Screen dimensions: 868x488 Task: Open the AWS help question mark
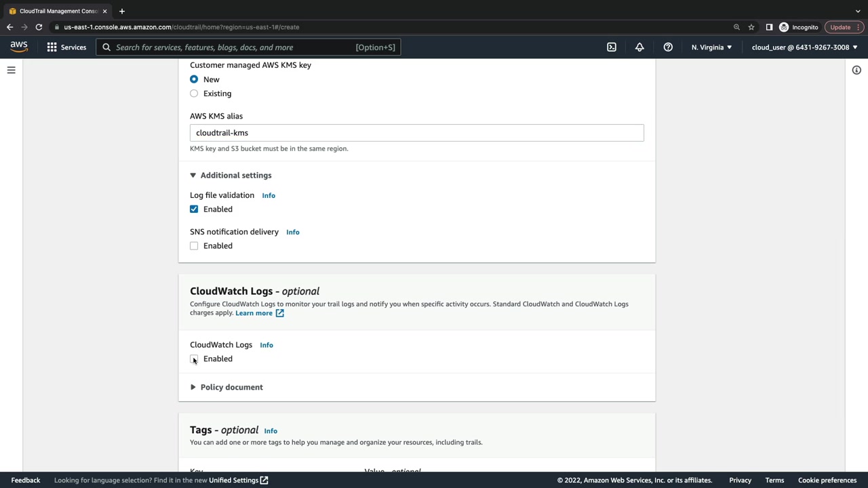point(668,47)
